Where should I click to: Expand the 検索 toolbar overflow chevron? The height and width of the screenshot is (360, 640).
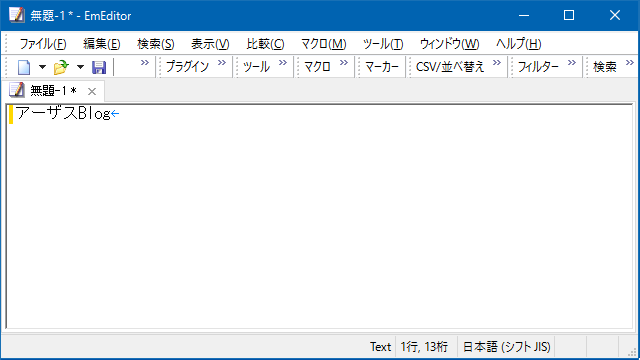click(630, 63)
